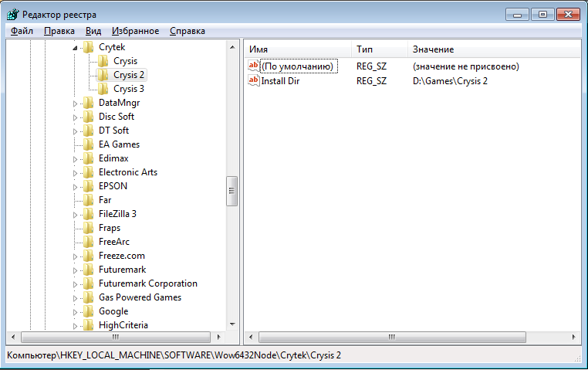Screen dimensions: 588x370
Task: Click the D:\Games\Crysis 2 value data
Action: coord(450,80)
